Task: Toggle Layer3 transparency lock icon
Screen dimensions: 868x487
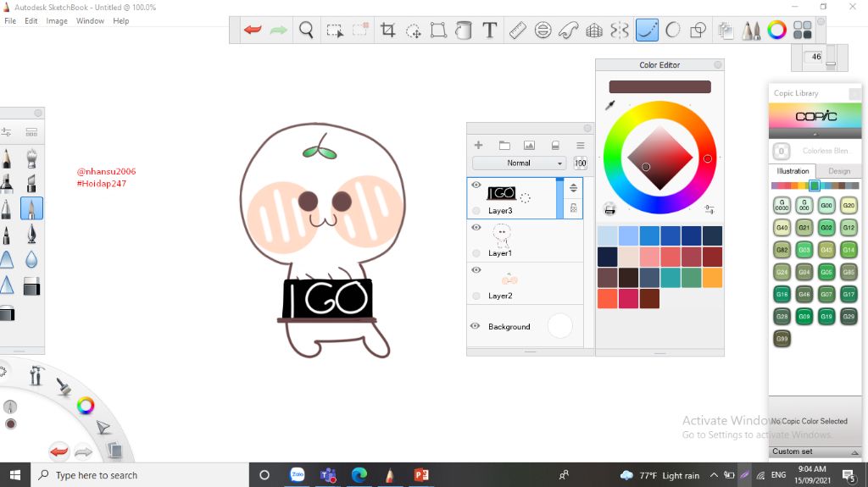Action: point(574,208)
